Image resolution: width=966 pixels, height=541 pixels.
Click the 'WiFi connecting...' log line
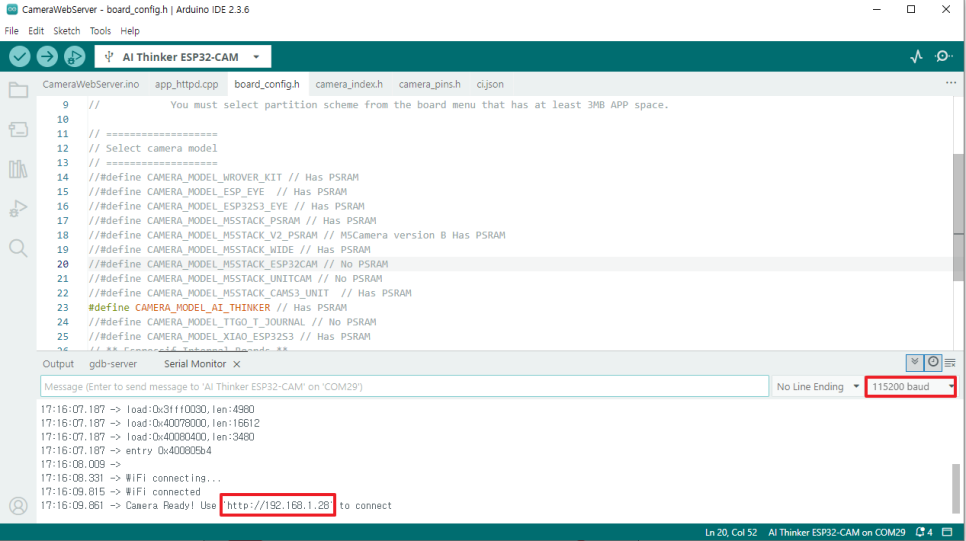[131, 478]
